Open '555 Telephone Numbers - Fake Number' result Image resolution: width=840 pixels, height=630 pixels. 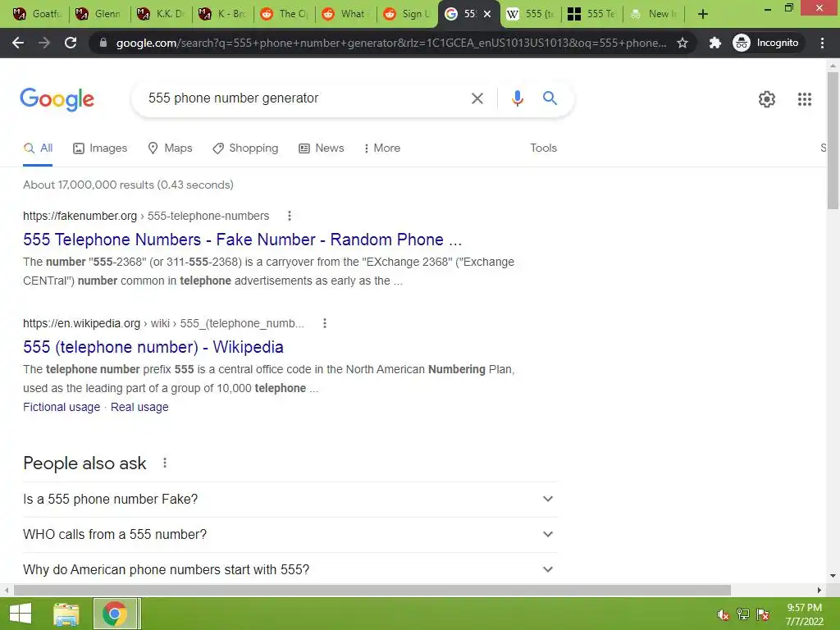pos(242,240)
